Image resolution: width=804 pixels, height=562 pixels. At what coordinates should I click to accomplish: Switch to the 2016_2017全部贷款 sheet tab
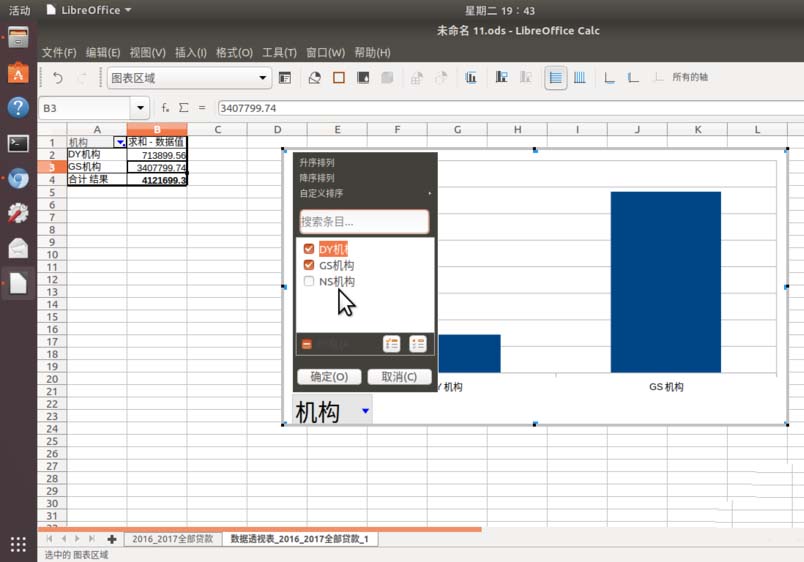[x=172, y=539]
